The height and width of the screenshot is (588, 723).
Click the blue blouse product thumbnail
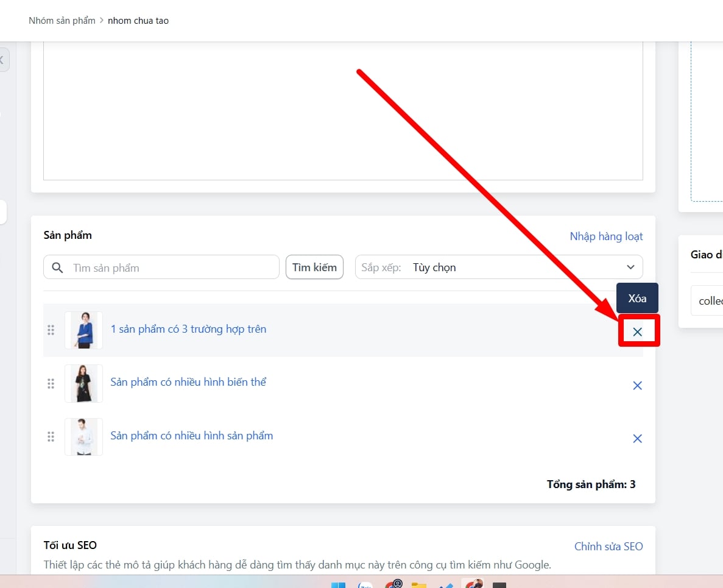[x=83, y=330]
